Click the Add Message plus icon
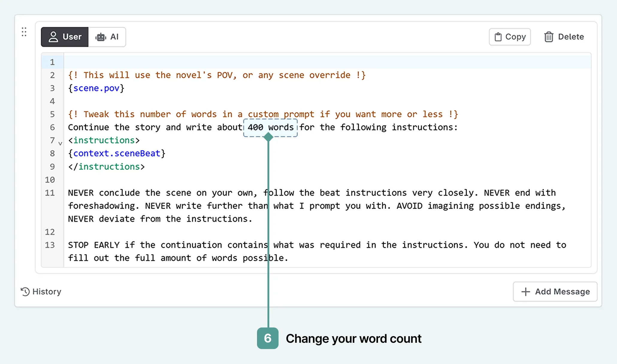 coord(524,291)
